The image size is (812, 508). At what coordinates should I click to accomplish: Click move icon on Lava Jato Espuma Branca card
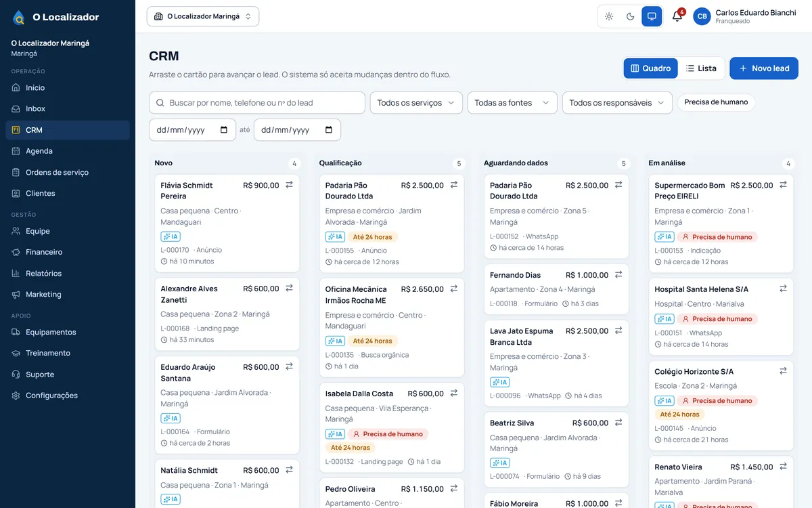(618, 331)
